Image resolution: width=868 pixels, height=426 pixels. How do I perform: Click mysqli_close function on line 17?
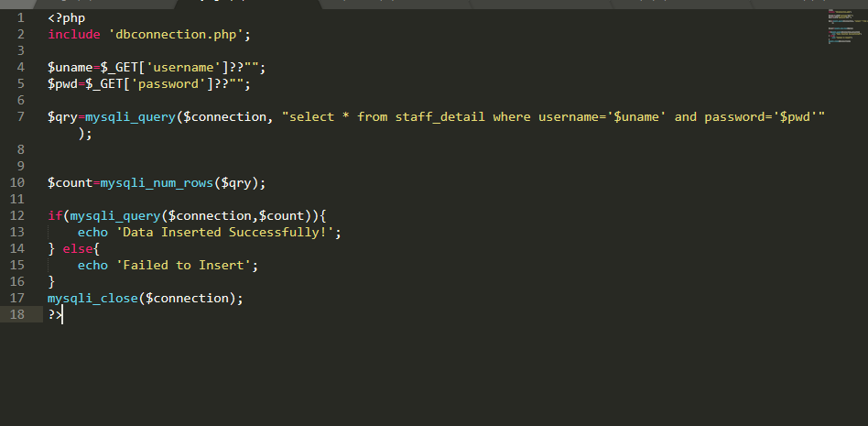(92, 298)
